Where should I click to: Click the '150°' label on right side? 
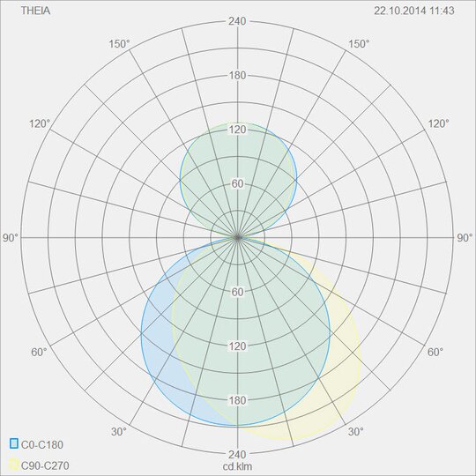click(359, 44)
